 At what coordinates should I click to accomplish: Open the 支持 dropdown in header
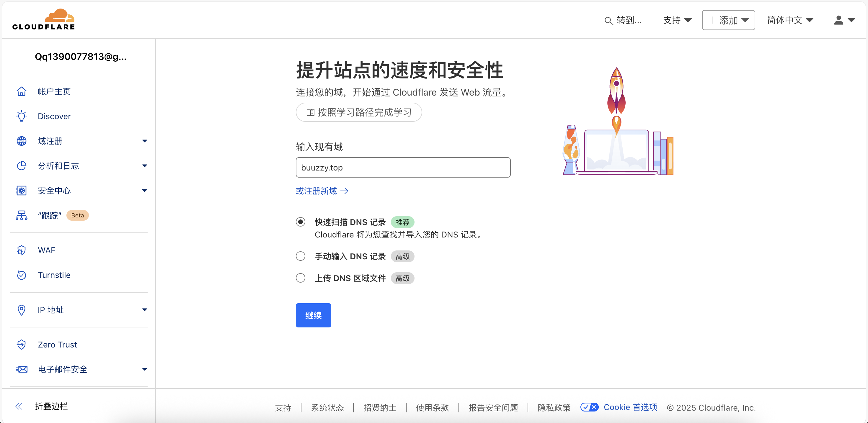677,20
